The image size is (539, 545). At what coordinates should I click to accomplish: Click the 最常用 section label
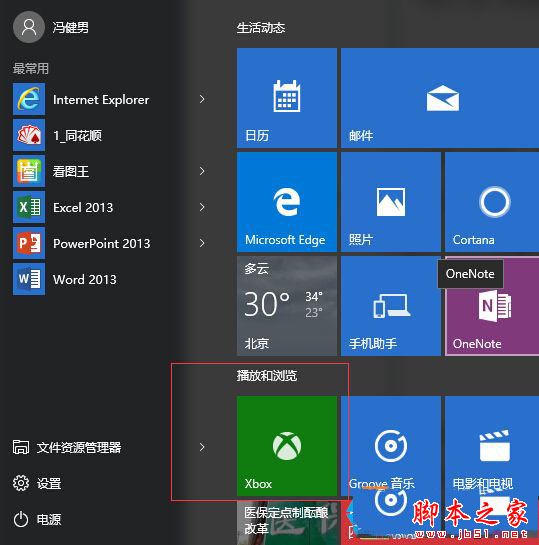pyautogui.click(x=31, y=68)
